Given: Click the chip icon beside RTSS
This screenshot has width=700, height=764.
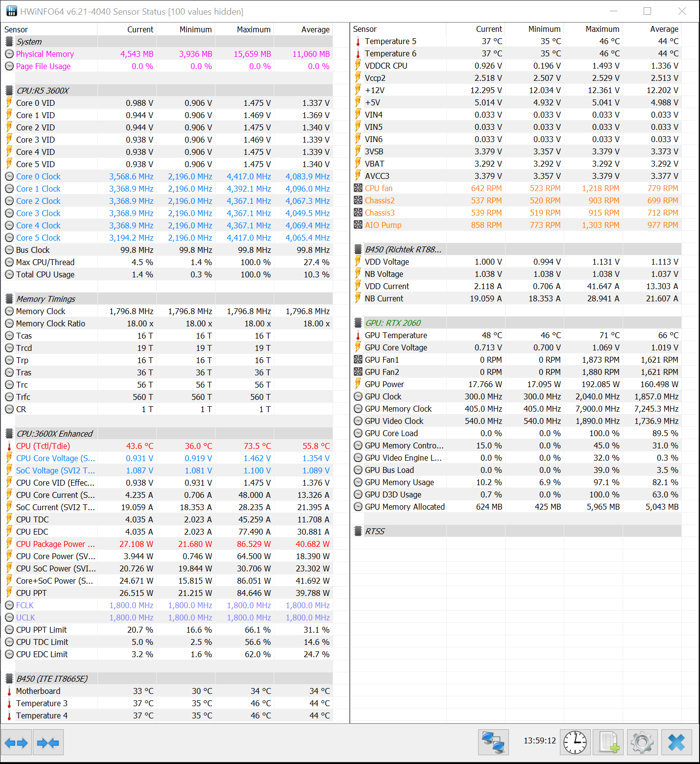Looking at the screenshot, I should click(358, 531).
